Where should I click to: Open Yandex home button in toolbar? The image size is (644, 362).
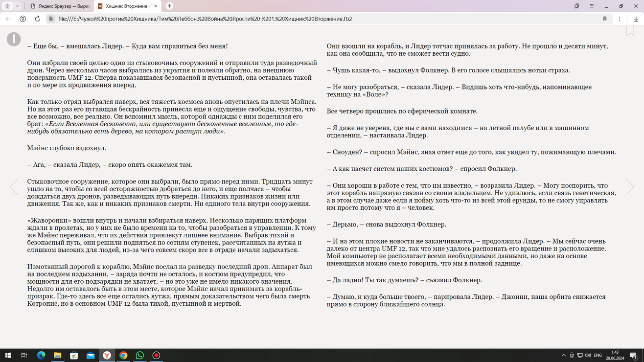(23, 19)
